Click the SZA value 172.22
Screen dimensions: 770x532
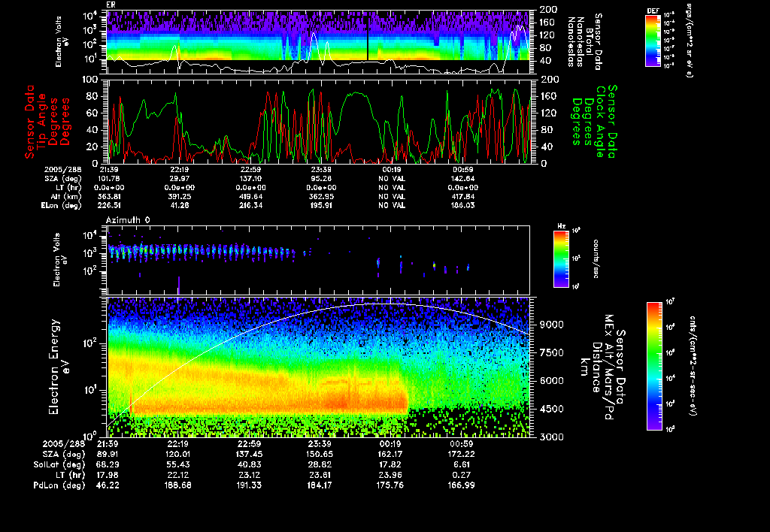click(x=461, y=454)
